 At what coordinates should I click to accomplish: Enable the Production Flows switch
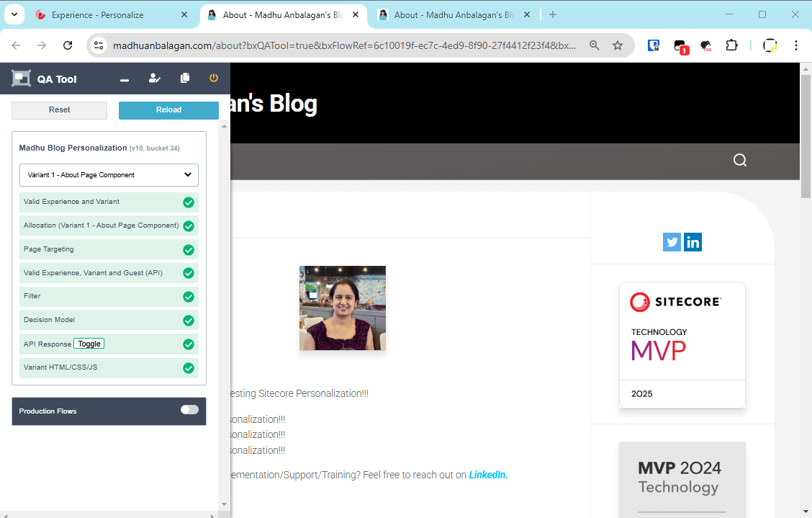point(189,410)
